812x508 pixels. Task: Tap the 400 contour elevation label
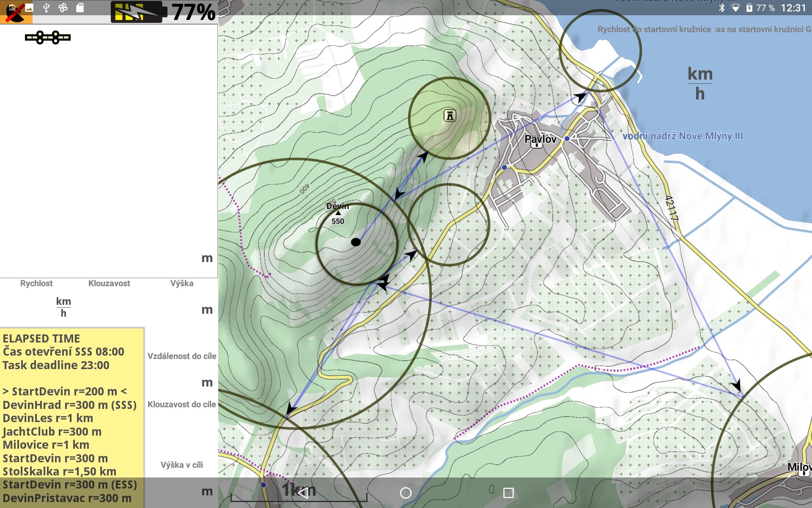304,189
